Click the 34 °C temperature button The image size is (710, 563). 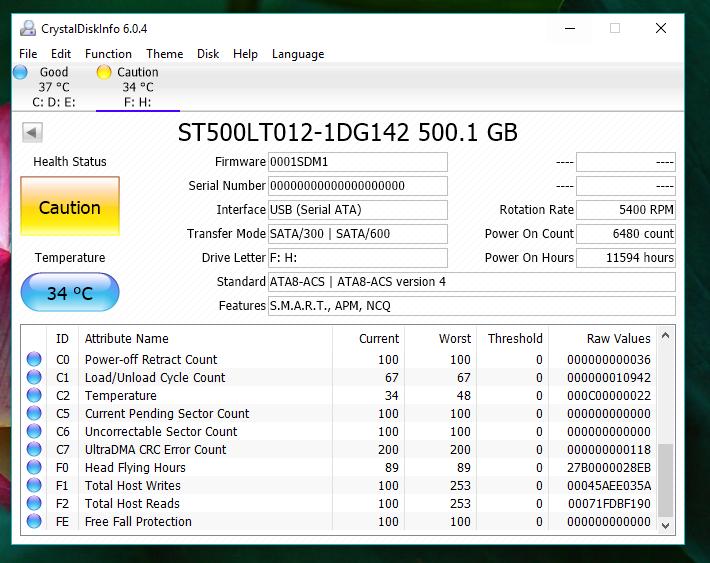click(70, 292)
